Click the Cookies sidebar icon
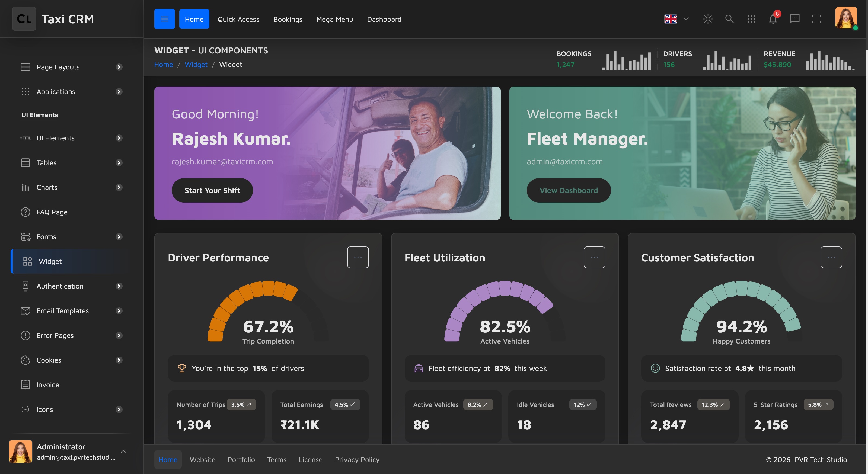868x474 pixels. click(25, 360)
